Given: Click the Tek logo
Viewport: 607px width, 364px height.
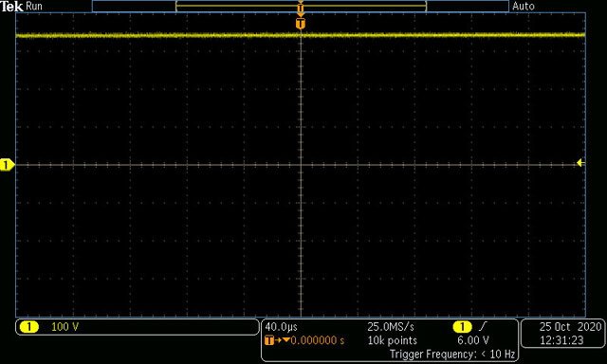Looking at the screenshot, I should [11, 6].
